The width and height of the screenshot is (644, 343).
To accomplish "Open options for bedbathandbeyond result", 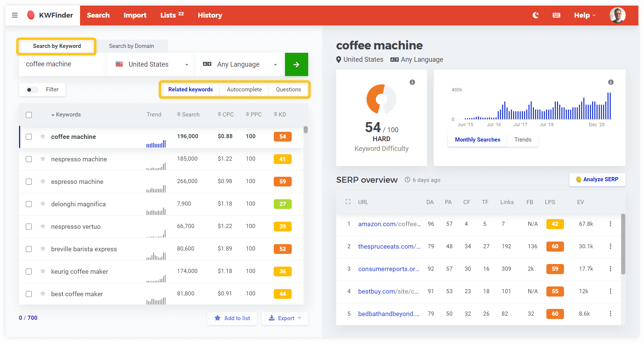I will pyautogui.click(x=610, y=314).
